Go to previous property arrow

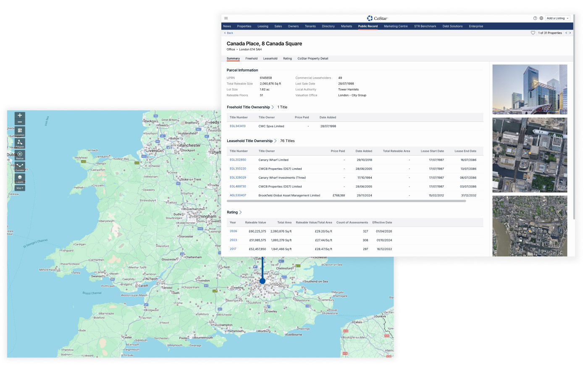566,33
